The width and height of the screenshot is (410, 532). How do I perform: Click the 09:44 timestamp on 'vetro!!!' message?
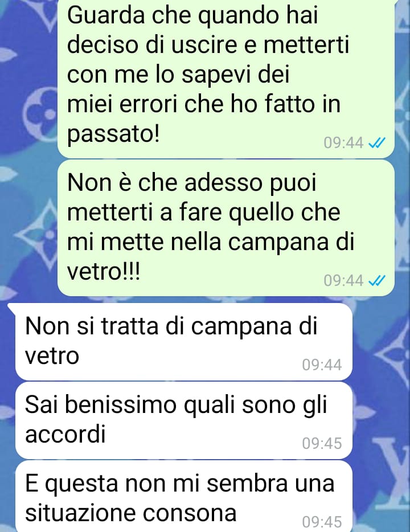[x=343, y=281]
